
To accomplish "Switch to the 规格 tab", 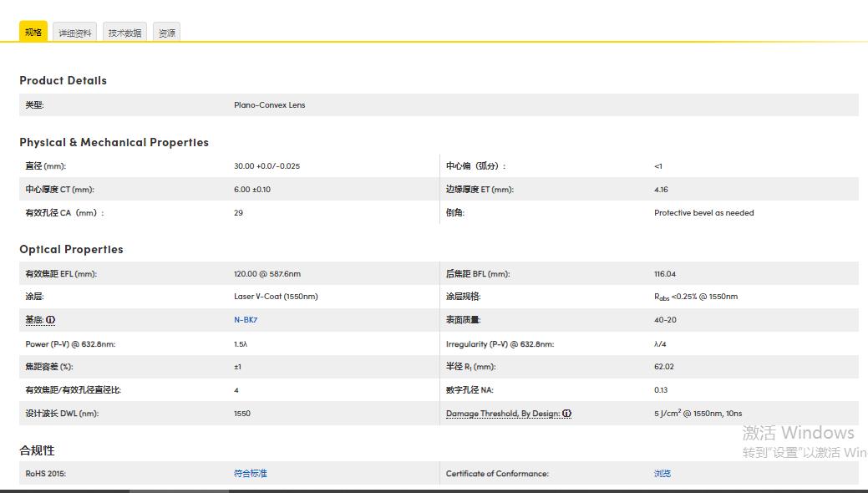I will coord(33,32).
